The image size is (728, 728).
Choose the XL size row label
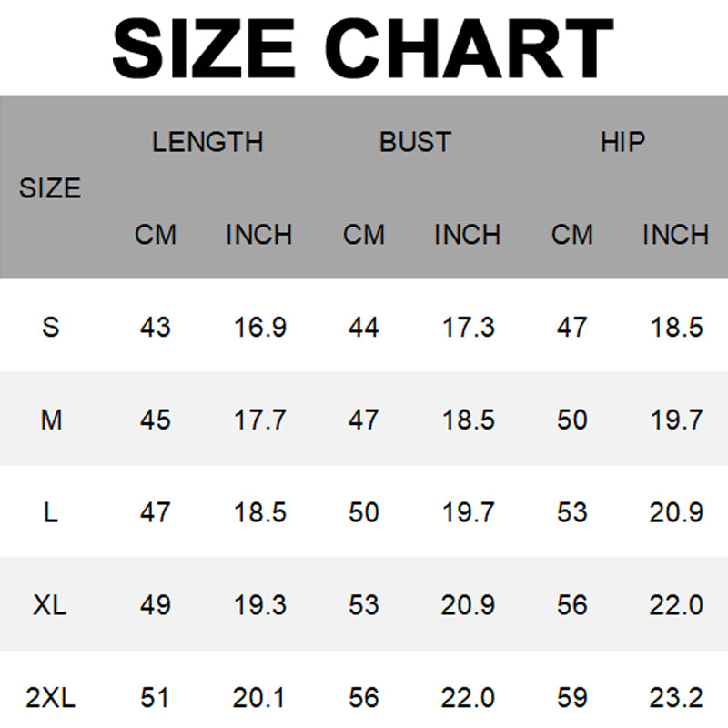(50, 605)
